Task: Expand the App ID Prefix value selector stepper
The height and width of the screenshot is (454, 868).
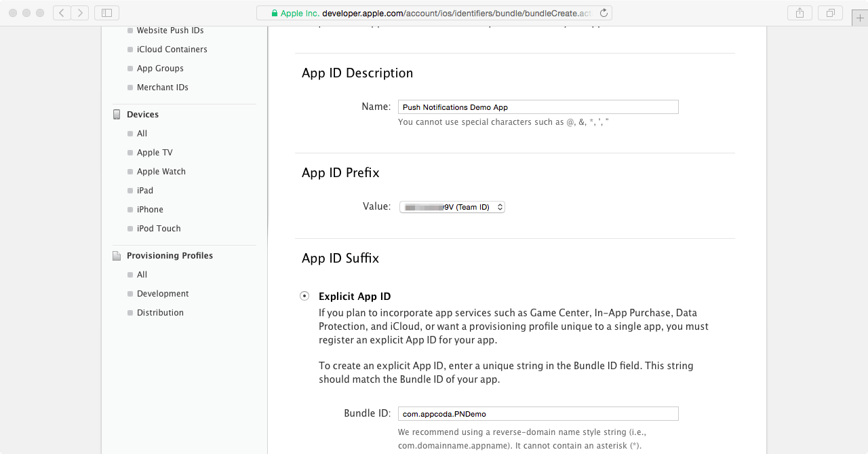Action: tap(498, 207)
